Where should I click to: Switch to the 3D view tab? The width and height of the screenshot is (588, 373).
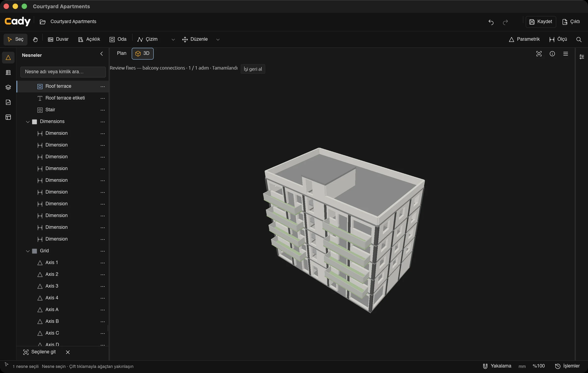[143, 54]
